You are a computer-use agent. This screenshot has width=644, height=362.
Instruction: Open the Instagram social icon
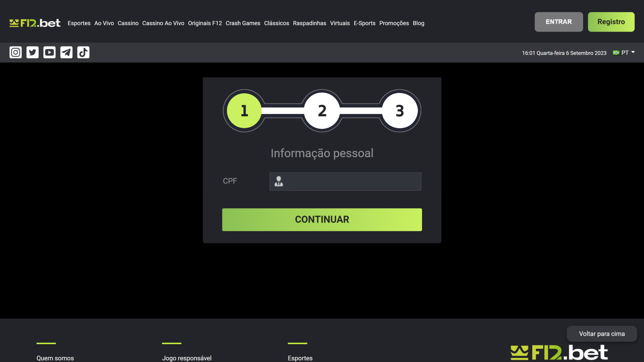click(x=15, y=52)
